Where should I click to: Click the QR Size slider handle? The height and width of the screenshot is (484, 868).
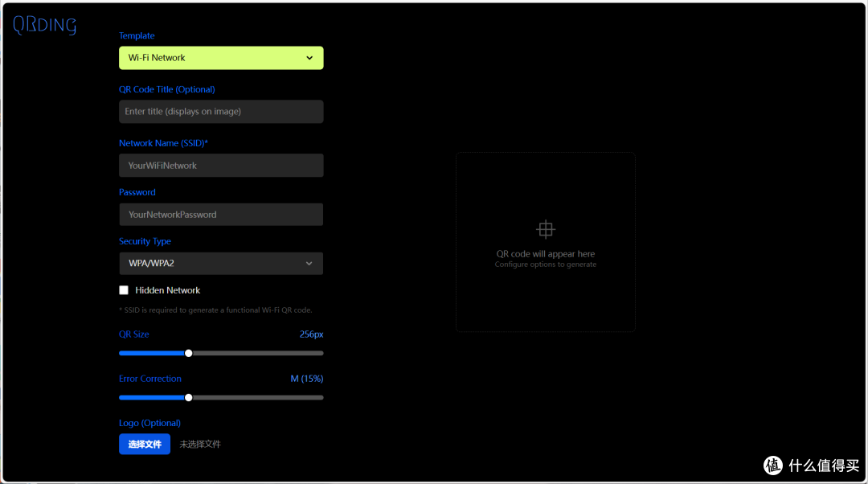point(188,353)
